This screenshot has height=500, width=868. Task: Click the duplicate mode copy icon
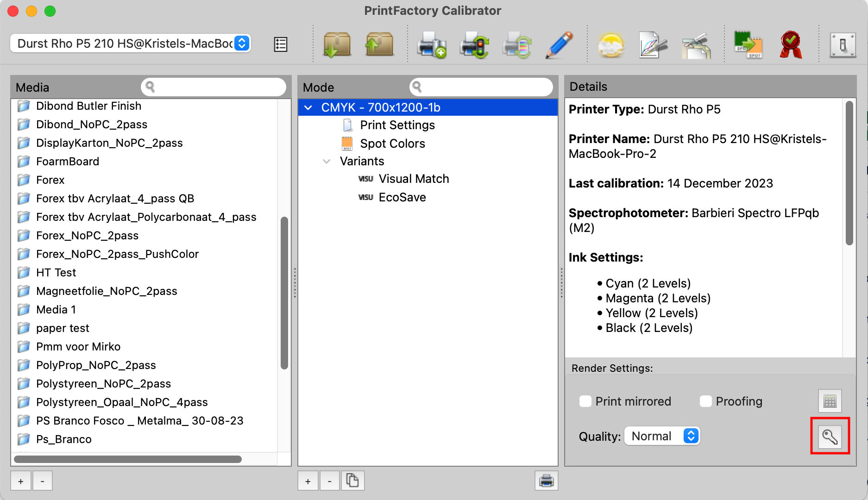click(x=352, y=481)
